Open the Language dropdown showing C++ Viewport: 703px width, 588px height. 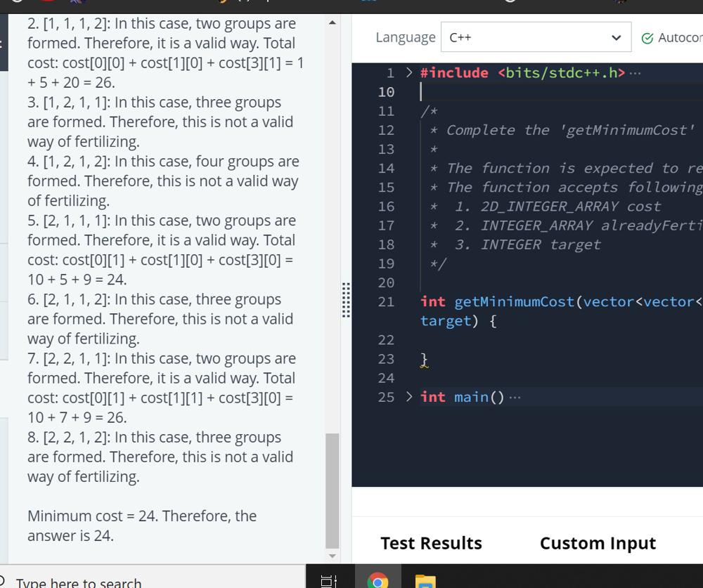(x=536, y=37)
